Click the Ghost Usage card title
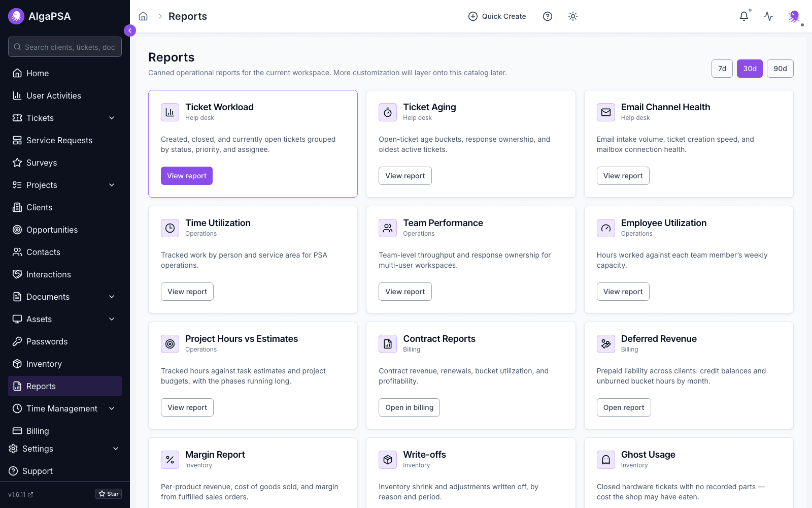The height and width of the screenshot is (508, 812). (648, 455)
